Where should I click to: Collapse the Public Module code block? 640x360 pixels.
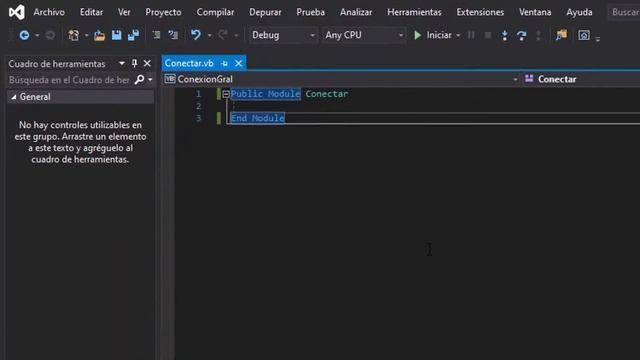tap(226, 94)
